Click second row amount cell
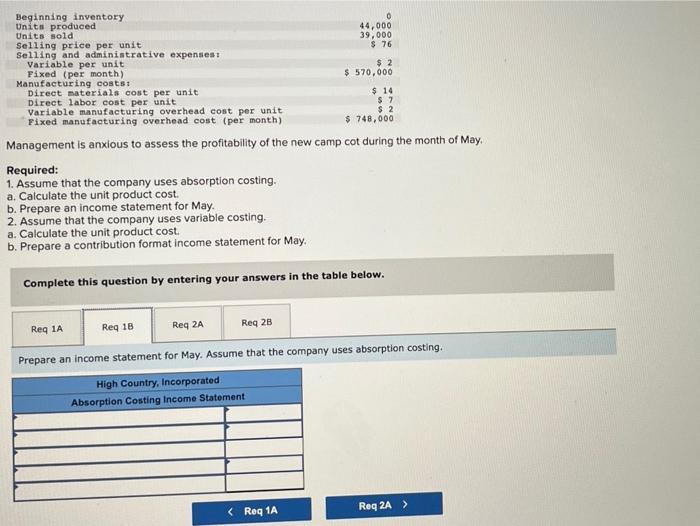The height and width of the screenshot is (526, 700). pyautogui.click(x=264, y=430)
